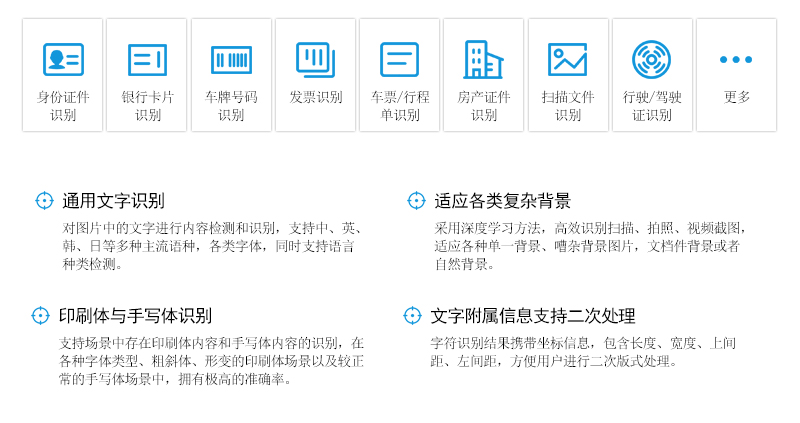Select the 适应各类复杂背景 heading
The image size is (800, 423).
(502, 201)
